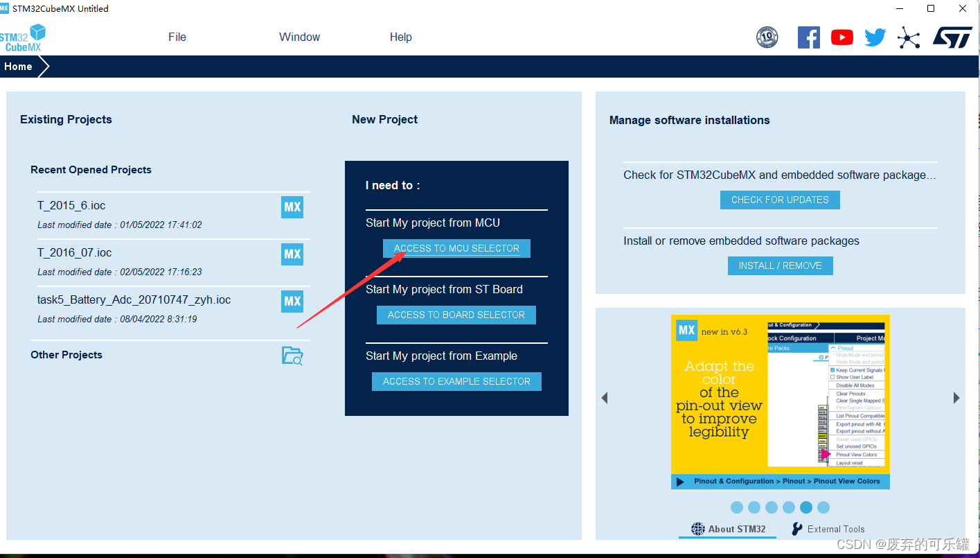Image resolution: width=980 pixels, height=558 pixels.
Task: Select first carousel page dot
Action: click(737, 507)
